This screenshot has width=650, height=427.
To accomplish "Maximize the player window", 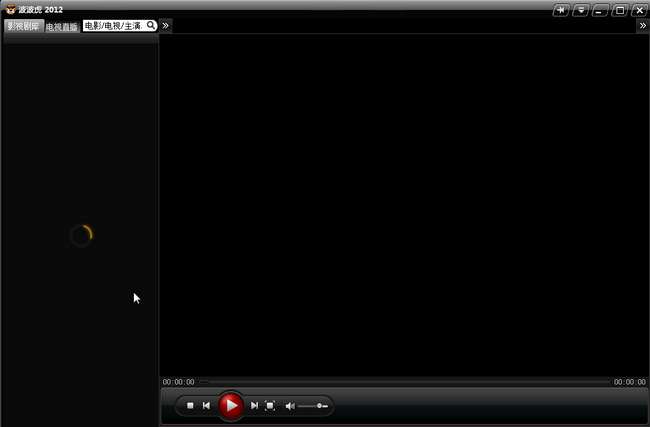I will click(x=620, y=10).
